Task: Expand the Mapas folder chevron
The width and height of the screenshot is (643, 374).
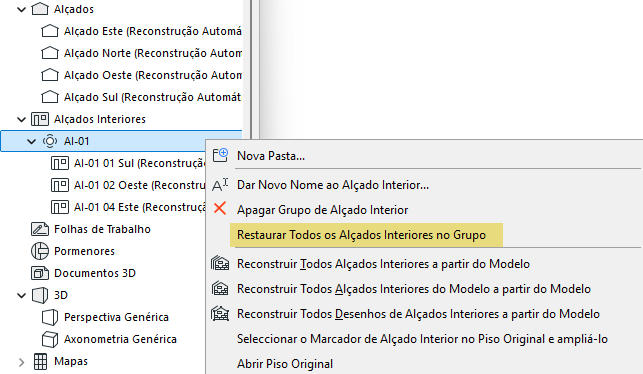Action: pyautogui.click(x=21, y=362)
